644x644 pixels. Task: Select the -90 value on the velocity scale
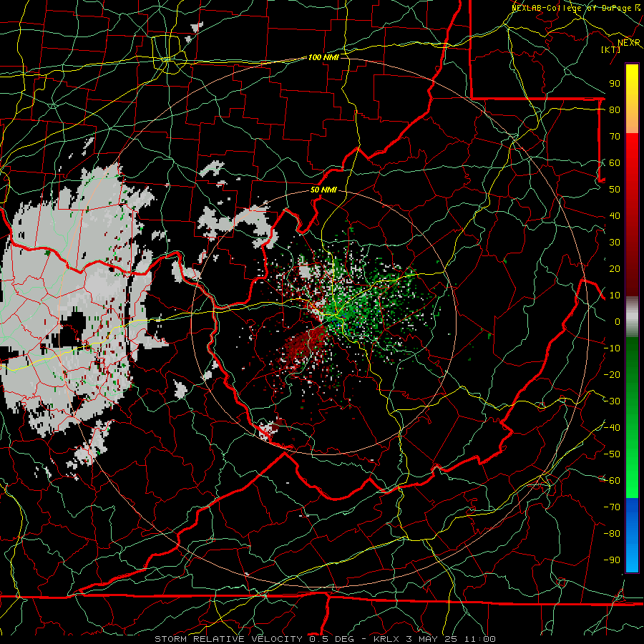[613, 560]
